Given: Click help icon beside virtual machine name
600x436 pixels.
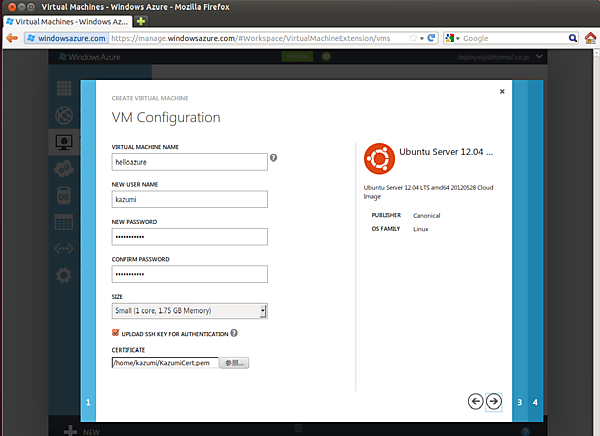Looking at the screenshot, I should pos(273,158).
